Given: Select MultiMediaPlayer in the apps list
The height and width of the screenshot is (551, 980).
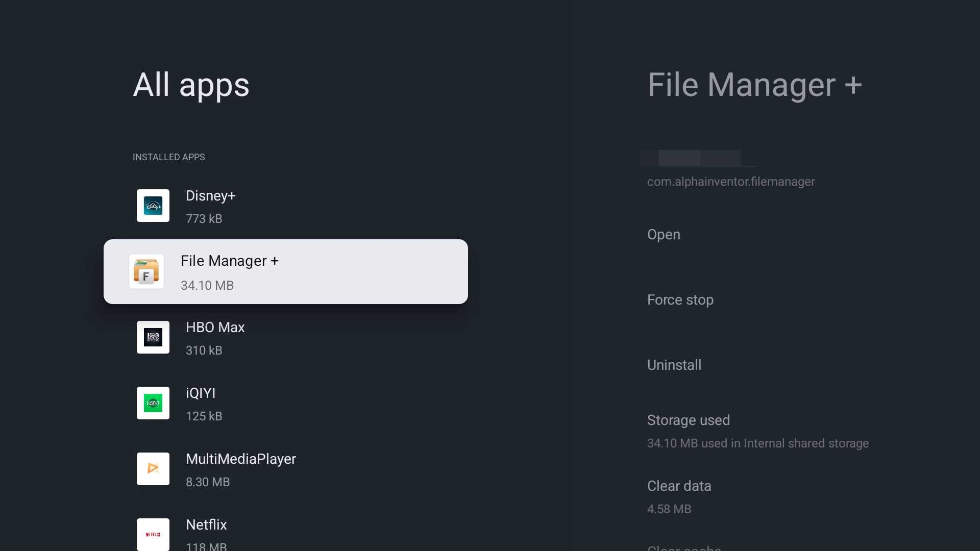Looking at the screenshot, I should (286, 469).
